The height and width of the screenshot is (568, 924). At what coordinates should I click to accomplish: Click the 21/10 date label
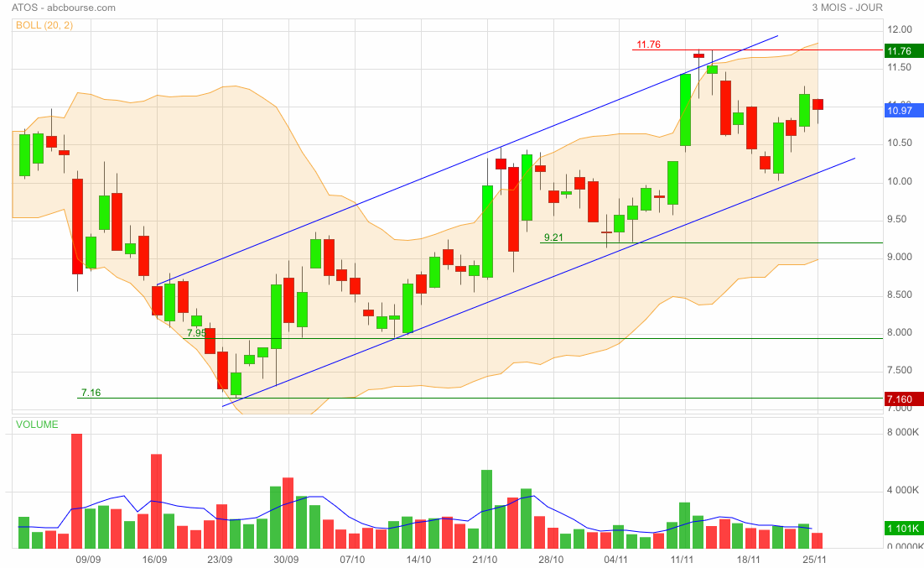[x=485, y=560]
